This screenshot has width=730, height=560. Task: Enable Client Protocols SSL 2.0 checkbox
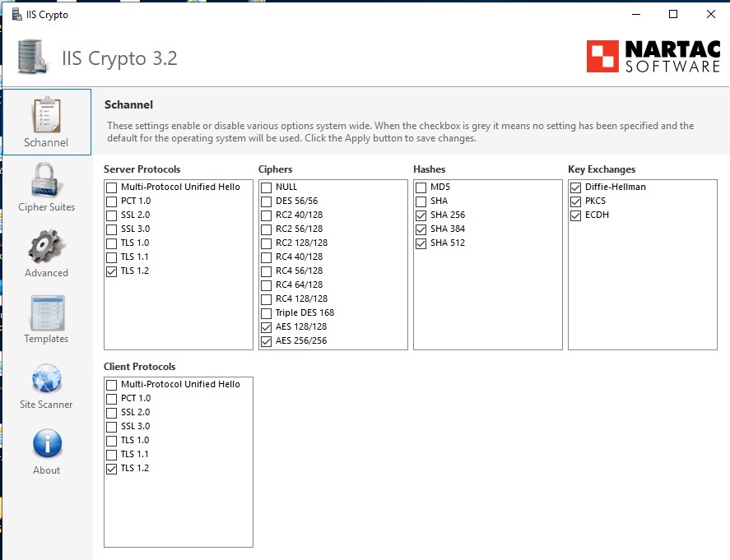pos(111,413)
